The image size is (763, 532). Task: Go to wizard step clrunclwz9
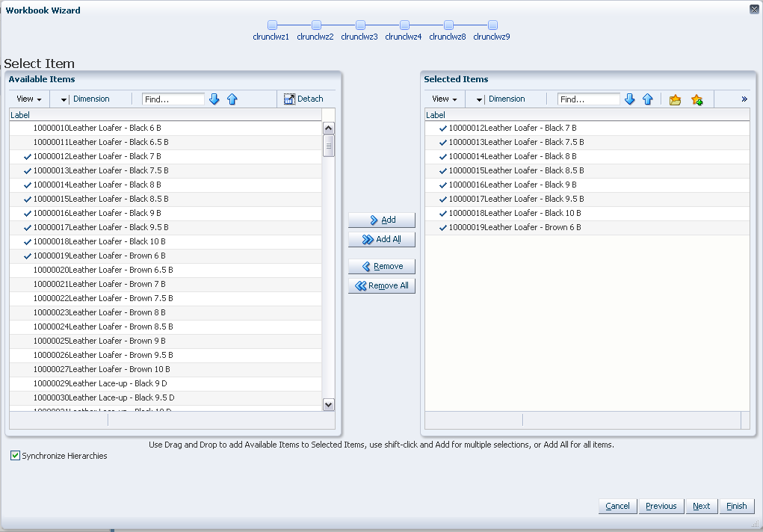tap(492, 25)
